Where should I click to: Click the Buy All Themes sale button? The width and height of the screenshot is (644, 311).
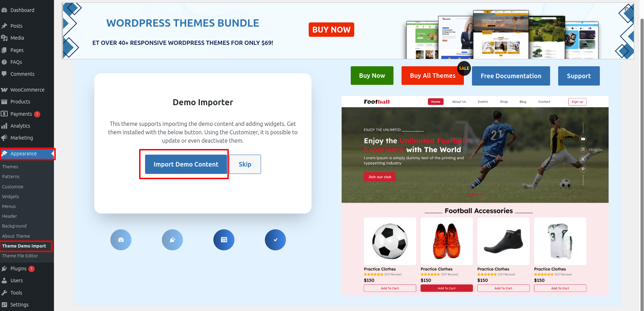click(433, 75)
